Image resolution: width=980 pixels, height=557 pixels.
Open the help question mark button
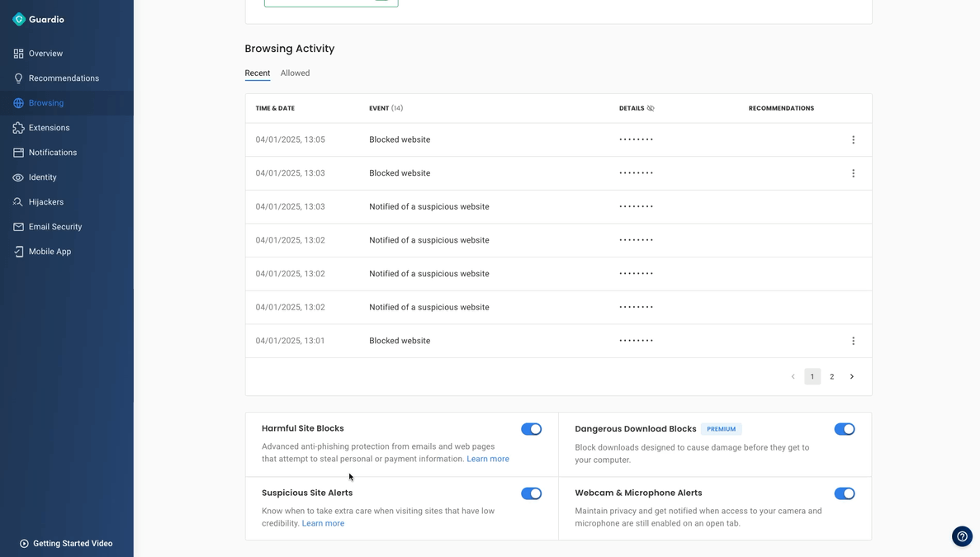pyautogui.click(x=961, y=536)
